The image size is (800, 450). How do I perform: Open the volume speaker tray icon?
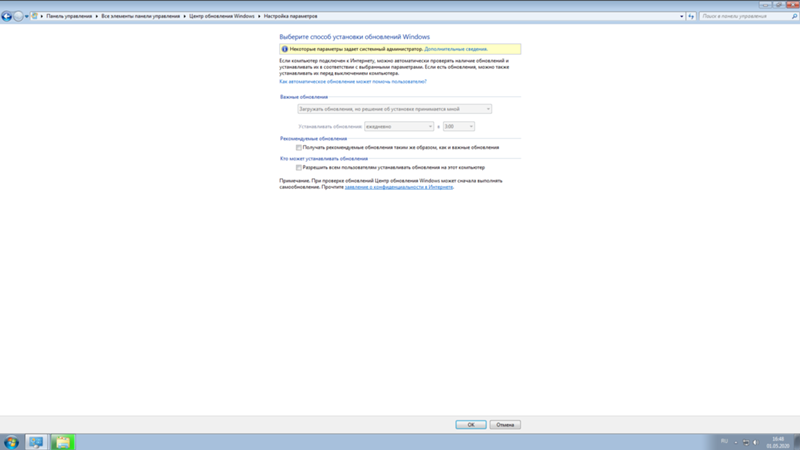click(756, 442)
